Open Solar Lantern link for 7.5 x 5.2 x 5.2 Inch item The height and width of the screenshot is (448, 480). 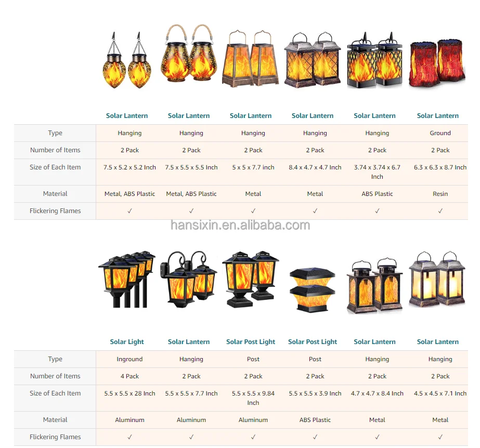[x=127, y=116]
